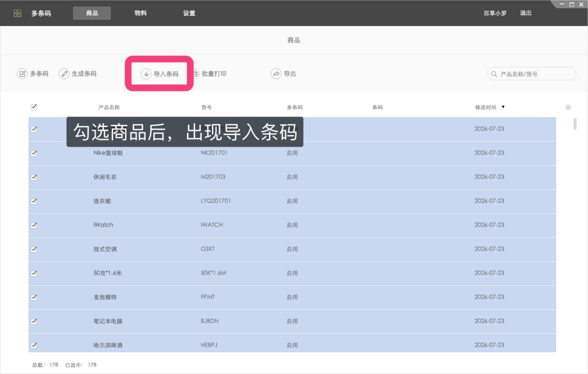This screenshot has height=374, width=588.
Task: Click the 批量打印 printer icon
Action: (196, 74)
